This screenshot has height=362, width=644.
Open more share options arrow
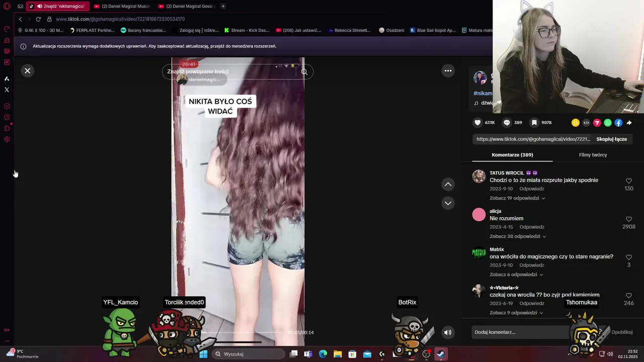pyautogui.click(x=629, y=123)
